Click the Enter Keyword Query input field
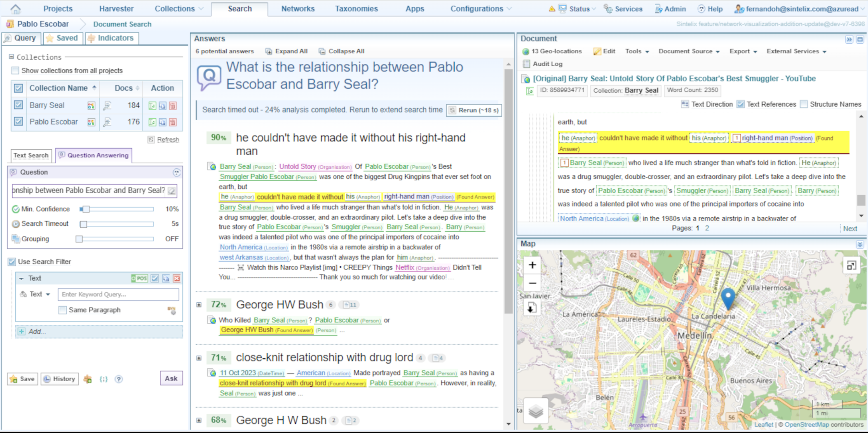The width and height of the screenshot is (868, 433). pos(118,294)
